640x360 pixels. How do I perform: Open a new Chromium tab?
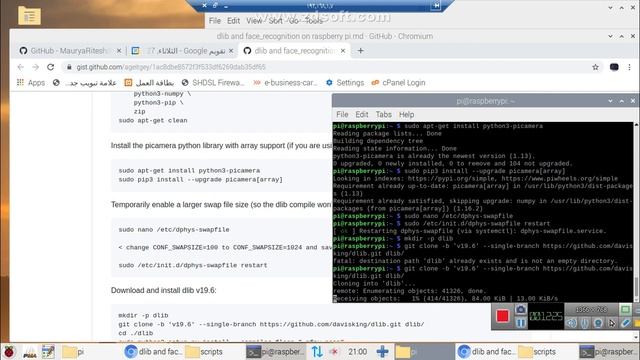[360, 51]
